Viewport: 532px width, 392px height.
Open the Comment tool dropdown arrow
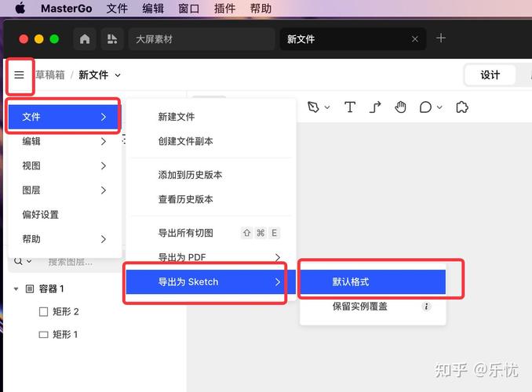pyautogui.click(x=439, y=107)
